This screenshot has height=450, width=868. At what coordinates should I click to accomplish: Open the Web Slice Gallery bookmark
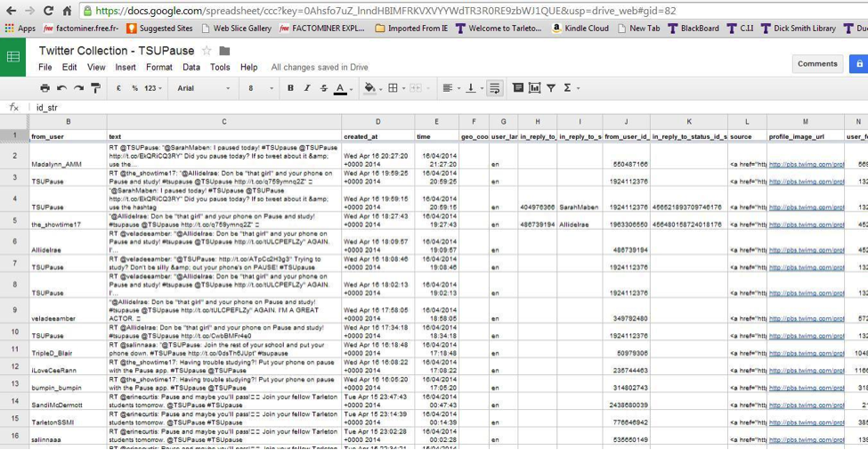(x=237, y=29)
